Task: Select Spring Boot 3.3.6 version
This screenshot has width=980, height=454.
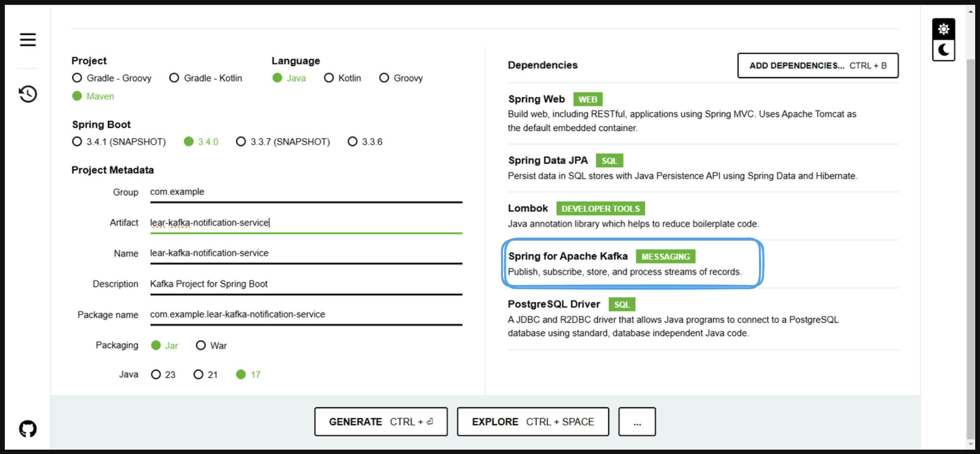Action: coord(365,142)
